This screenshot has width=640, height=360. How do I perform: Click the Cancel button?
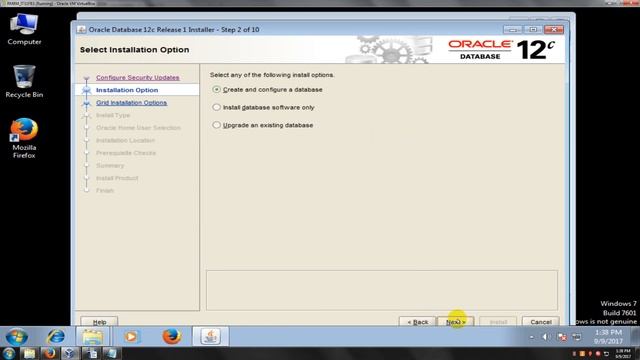point(541,322)
